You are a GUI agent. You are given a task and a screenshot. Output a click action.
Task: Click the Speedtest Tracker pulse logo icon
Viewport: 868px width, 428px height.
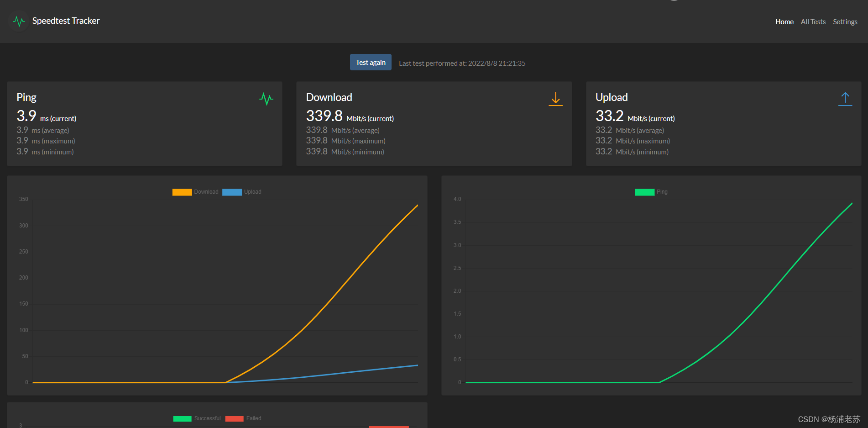[19, 21]
